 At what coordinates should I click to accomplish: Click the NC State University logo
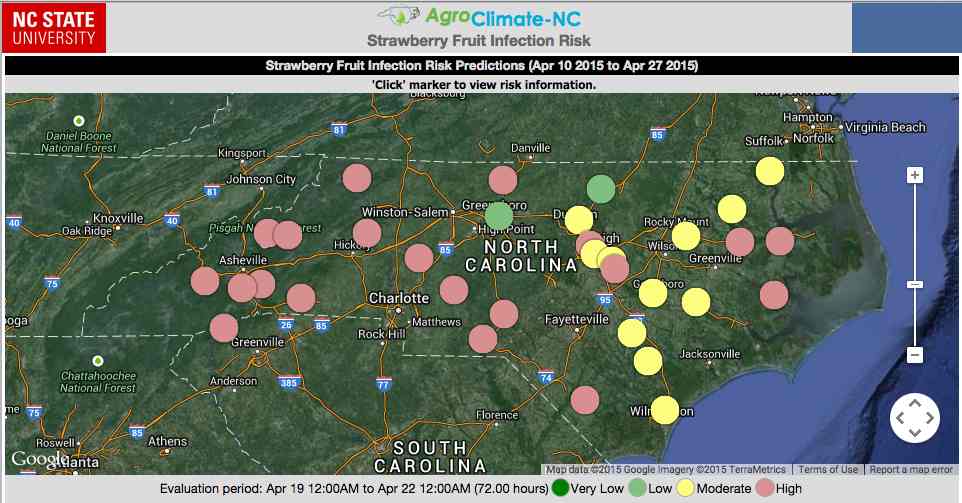pyautogui.click(x=54, y=28)
